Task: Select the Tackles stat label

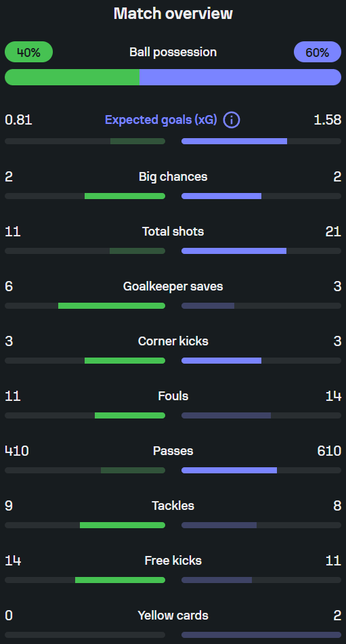Action: tap(173, 506)
